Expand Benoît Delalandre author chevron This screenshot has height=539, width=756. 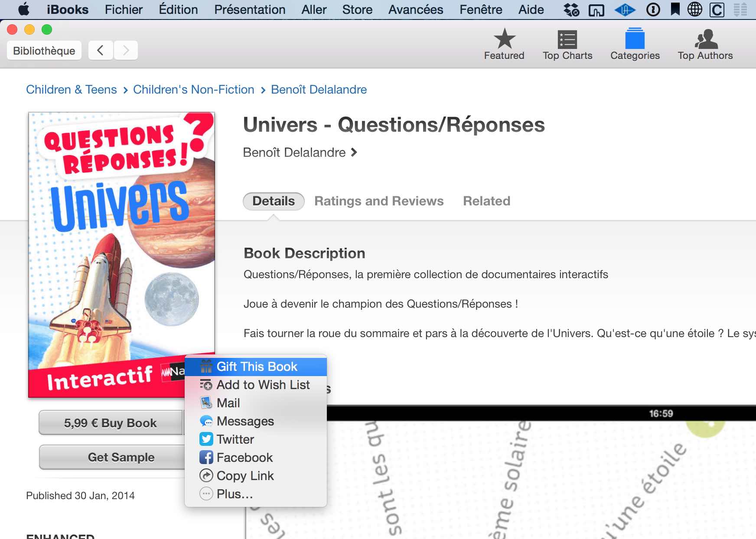tap(354, 152)
